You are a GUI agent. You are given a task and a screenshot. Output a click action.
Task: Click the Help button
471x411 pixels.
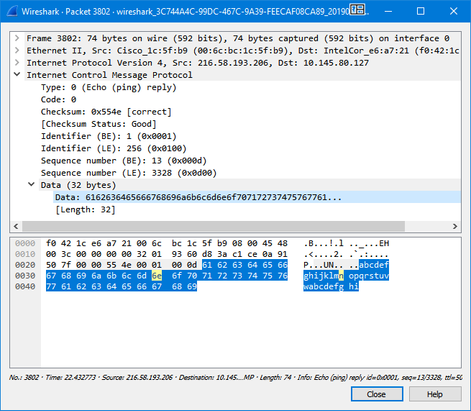click(x=435, y=394)
